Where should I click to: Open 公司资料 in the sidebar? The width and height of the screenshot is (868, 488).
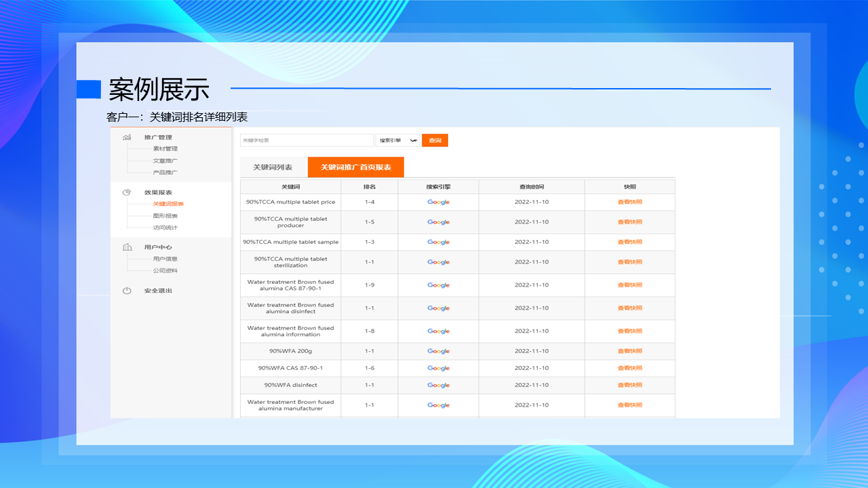click(x=165, y=270)
